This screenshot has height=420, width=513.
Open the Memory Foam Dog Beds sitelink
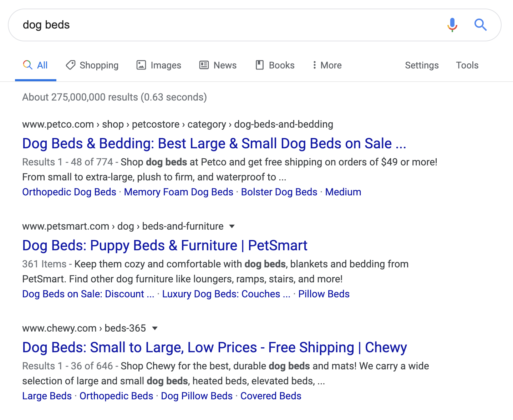[179, 192]
